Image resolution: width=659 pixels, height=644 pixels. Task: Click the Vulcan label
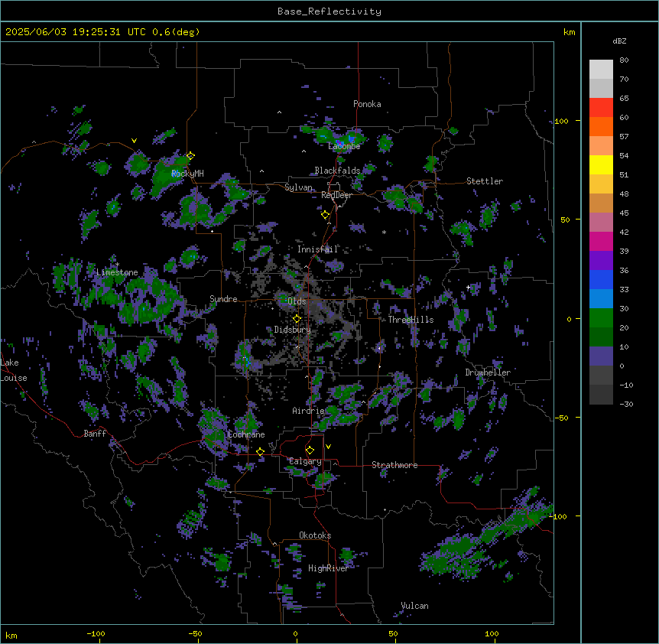[414, 606]
